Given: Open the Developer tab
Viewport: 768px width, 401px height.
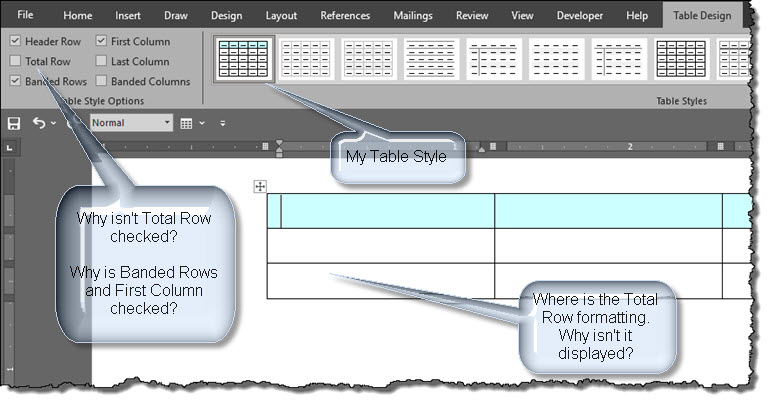Looking at the screenshot, I should tap(579, 15).
